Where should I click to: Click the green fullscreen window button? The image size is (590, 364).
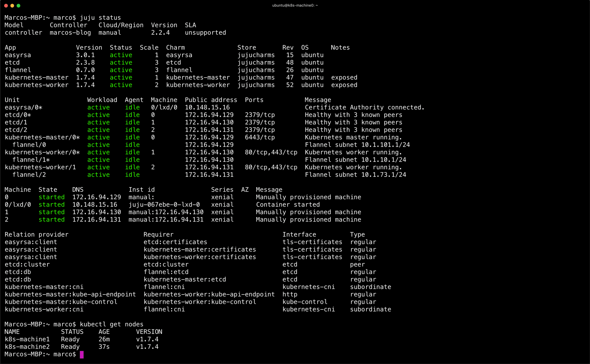coord(18,6)
